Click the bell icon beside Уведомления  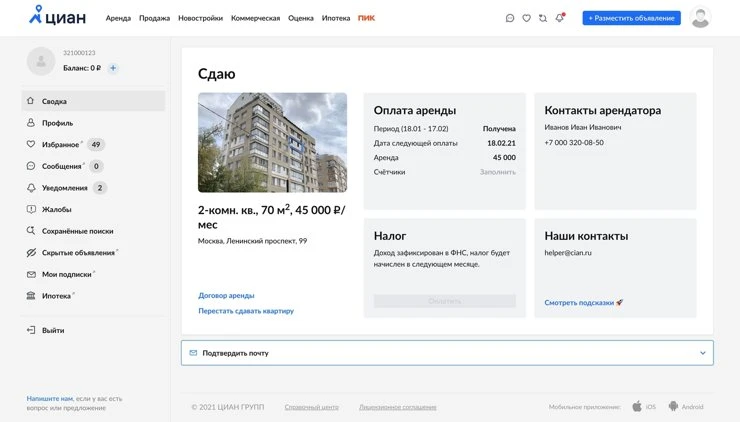coord(31,188)
